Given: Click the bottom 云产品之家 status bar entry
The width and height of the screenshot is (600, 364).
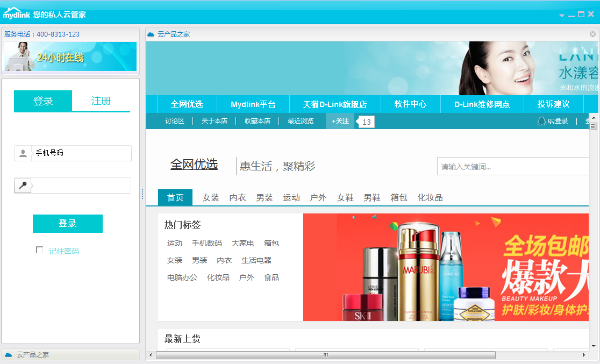Looking at the screenshot, I should [70, 355].
